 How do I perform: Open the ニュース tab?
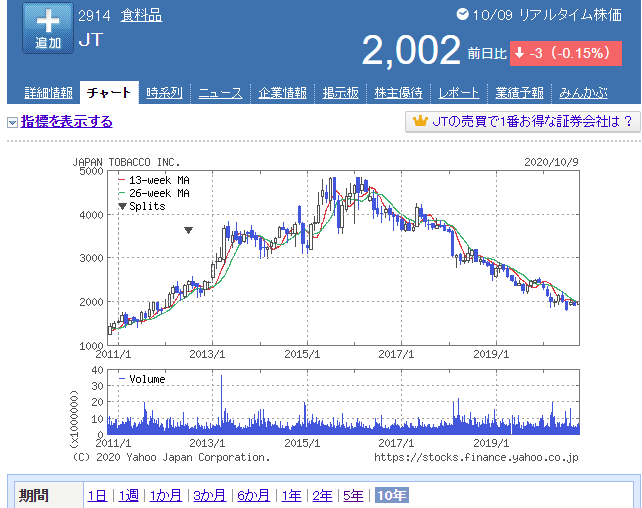pyautogui.click(x=221, y=93)
